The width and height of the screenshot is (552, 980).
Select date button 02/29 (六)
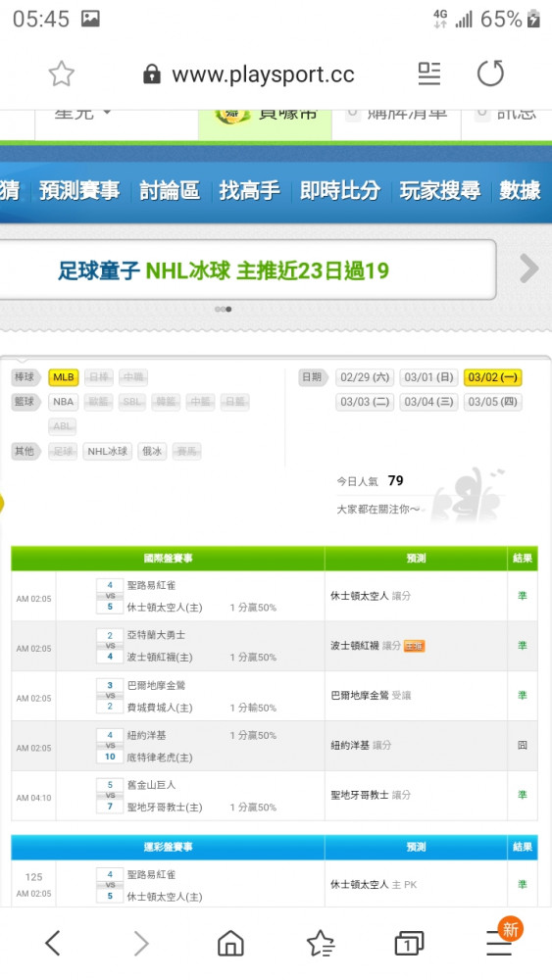point(365,377)
